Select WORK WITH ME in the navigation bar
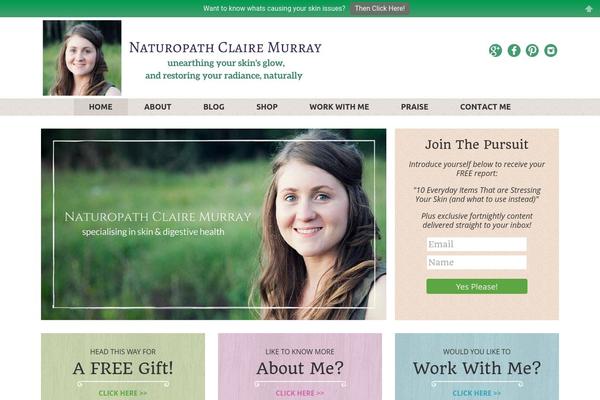Image resolution: width=600 pixels, height=400 pixels. click(x=339, y=107)
